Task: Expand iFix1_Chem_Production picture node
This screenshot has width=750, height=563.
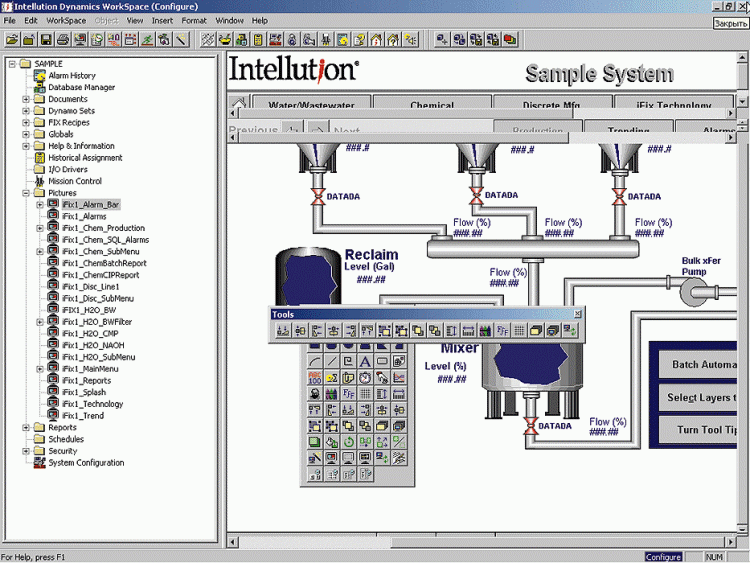Action: (40, 228)
